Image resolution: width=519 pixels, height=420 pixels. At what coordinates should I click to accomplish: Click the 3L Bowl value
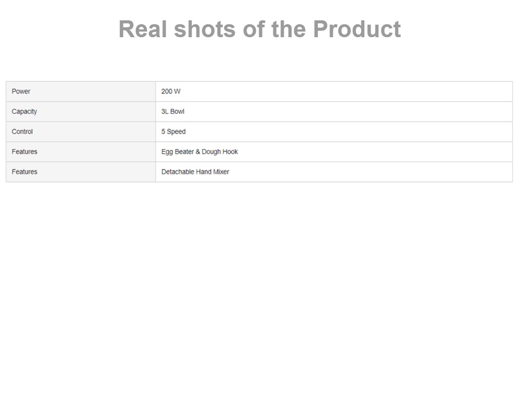pos(173,112)
